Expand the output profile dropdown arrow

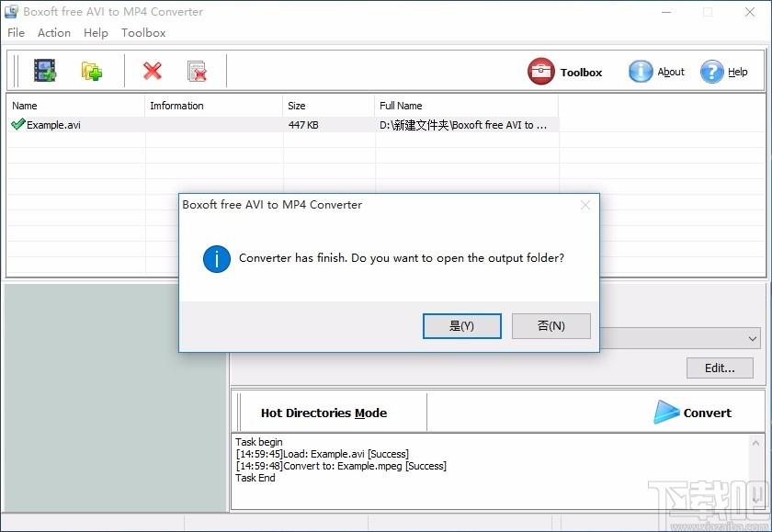(x=753, y=339)
